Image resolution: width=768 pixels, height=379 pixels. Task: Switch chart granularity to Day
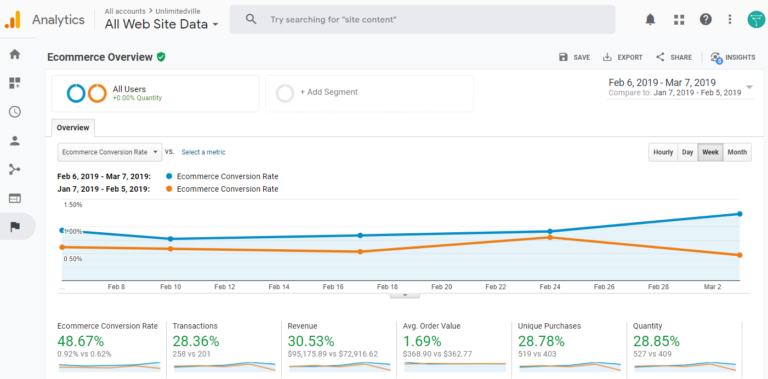(x=688, y=152)
